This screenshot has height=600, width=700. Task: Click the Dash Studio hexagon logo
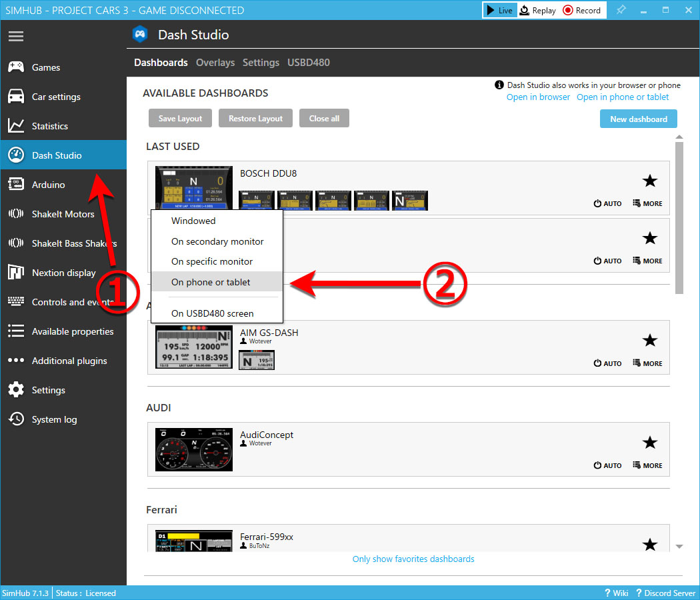coord(140,35)
